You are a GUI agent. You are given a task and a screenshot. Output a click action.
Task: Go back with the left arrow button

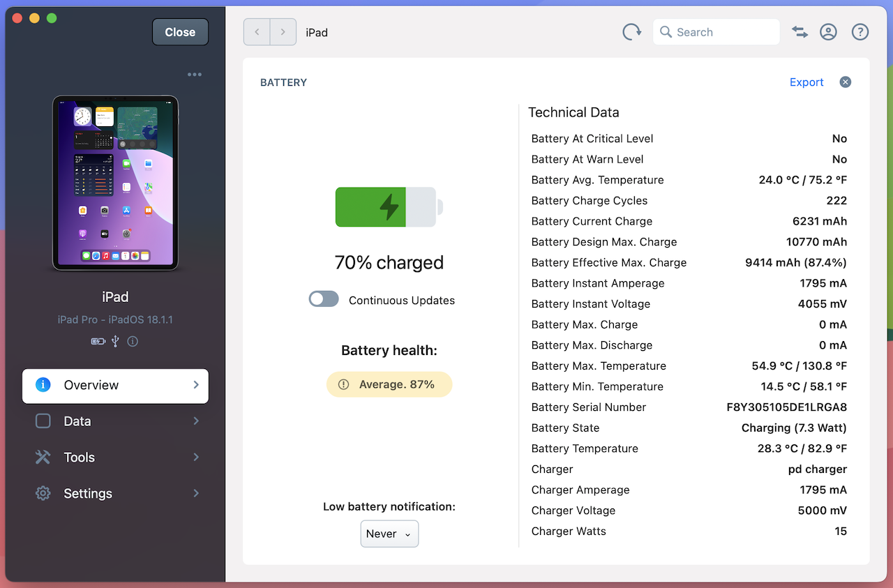click(257, 32)
